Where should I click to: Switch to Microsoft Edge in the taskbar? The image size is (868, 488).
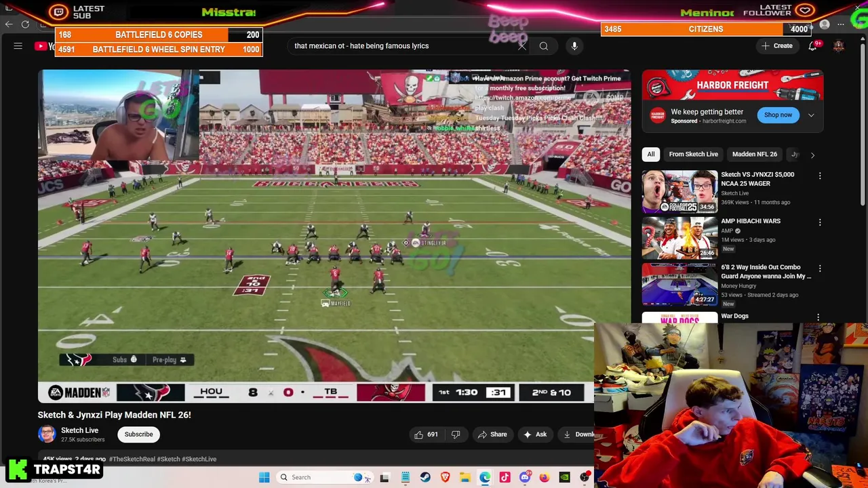[x=485, y=477]
